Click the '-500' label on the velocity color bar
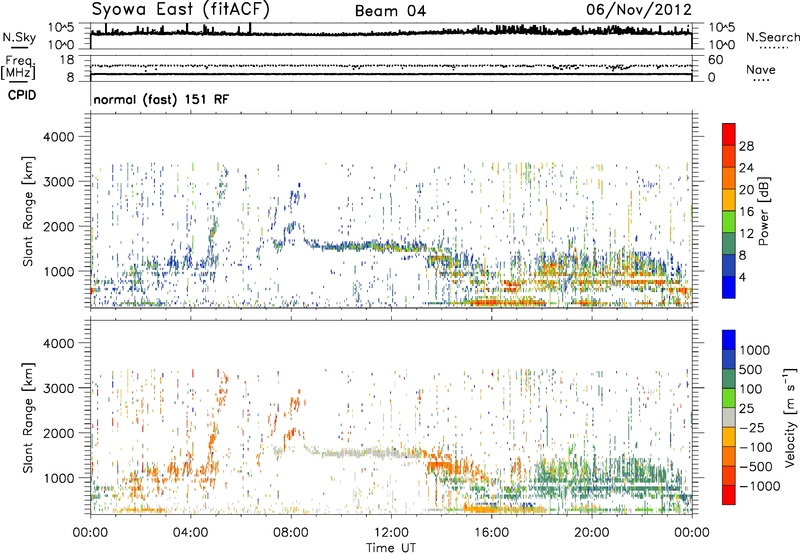 coord(756,467)
